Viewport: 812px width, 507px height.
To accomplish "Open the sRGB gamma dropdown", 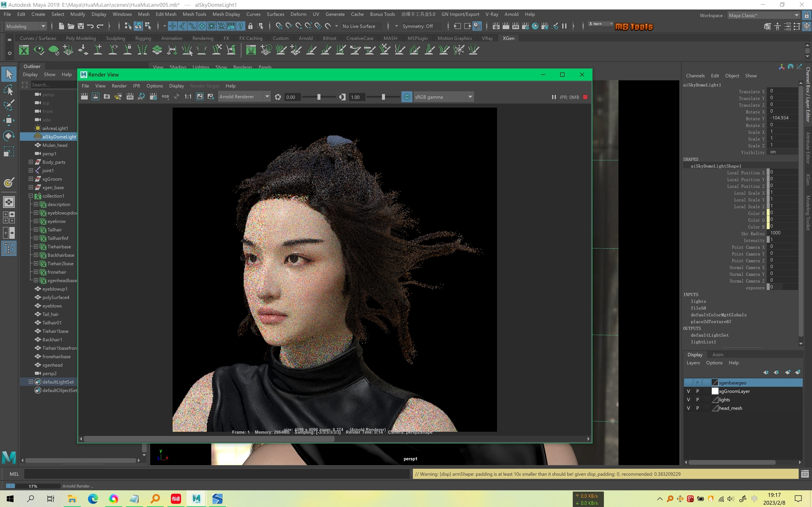I will click(470, 96).
